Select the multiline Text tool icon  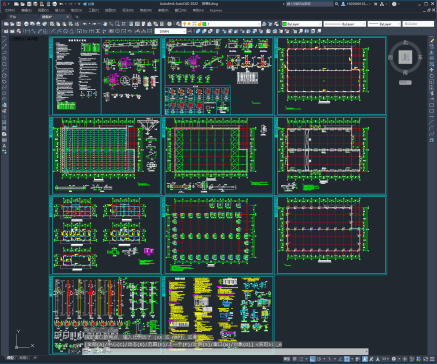[x=4, y=146]
